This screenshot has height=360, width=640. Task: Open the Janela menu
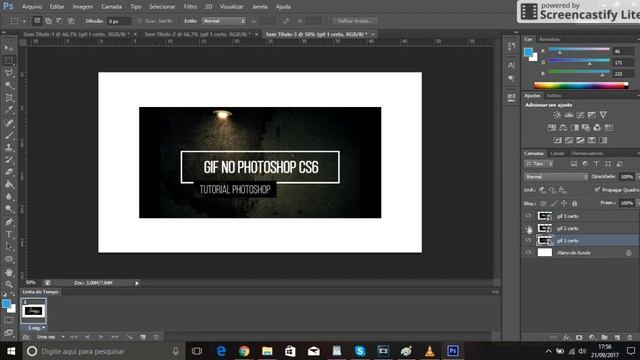260,7
